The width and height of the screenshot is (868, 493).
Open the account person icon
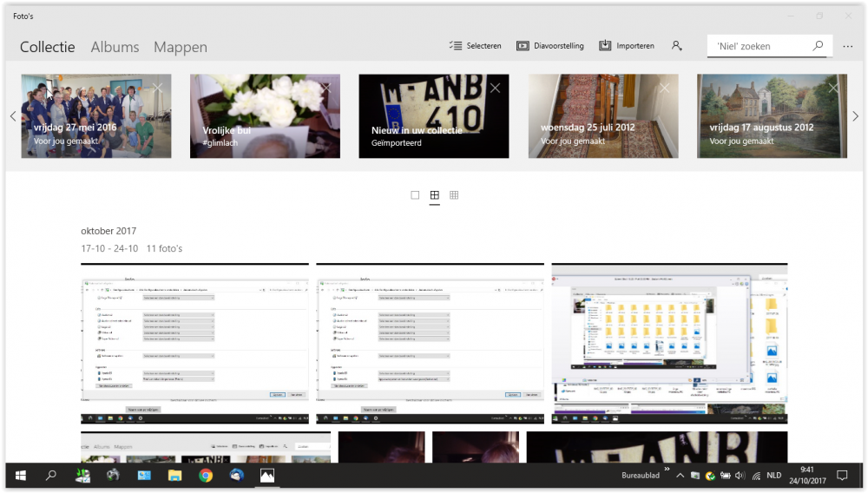click(x=676, y=45)
